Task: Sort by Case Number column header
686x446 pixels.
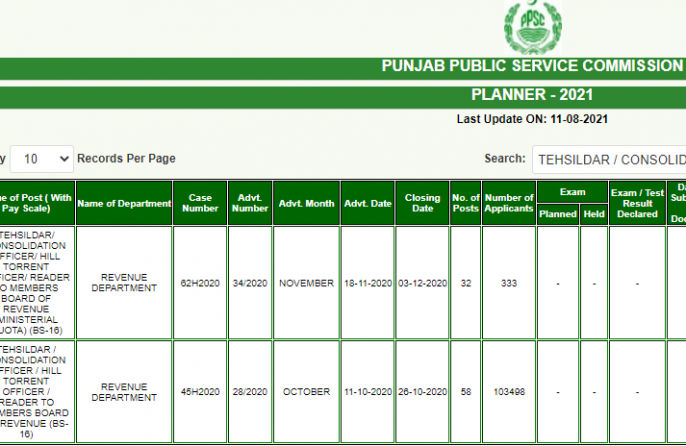Action: 200,204
